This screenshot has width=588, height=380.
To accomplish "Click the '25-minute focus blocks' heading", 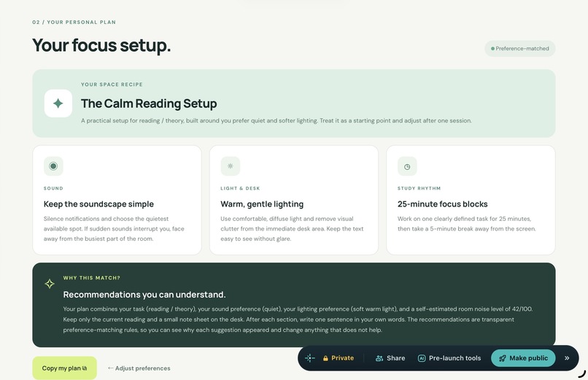I will point(443,204).
